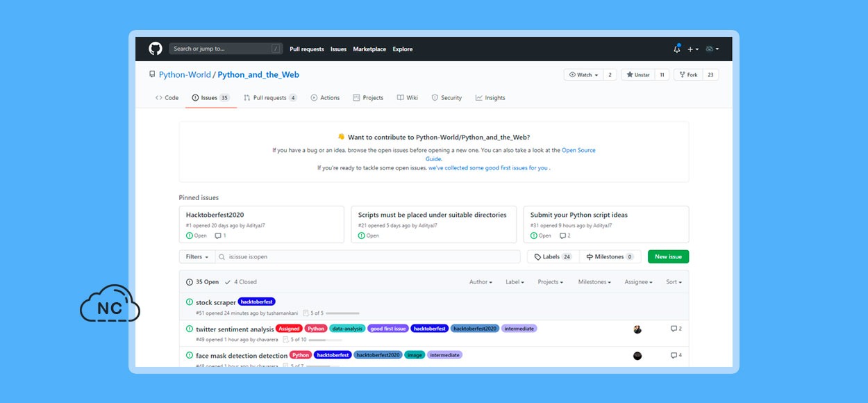Open the Labels 24 page
Image resolution: width=868 pixels, height=403 pixels.
click(553, 257)
